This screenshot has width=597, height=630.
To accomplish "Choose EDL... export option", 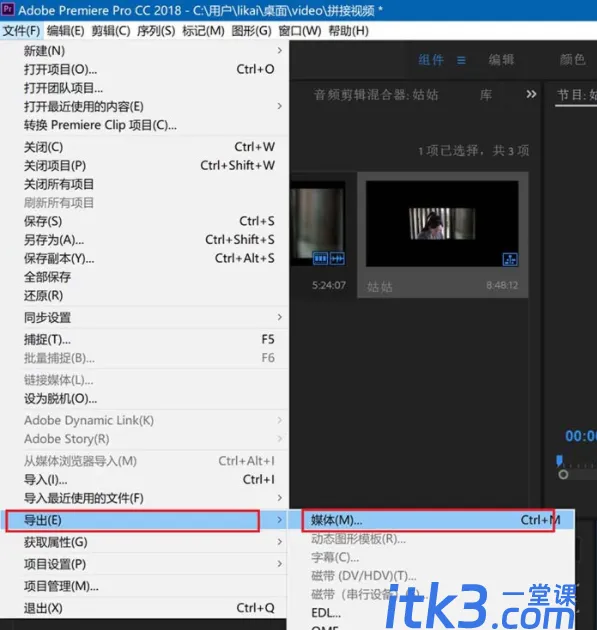I will click(432, 613).
